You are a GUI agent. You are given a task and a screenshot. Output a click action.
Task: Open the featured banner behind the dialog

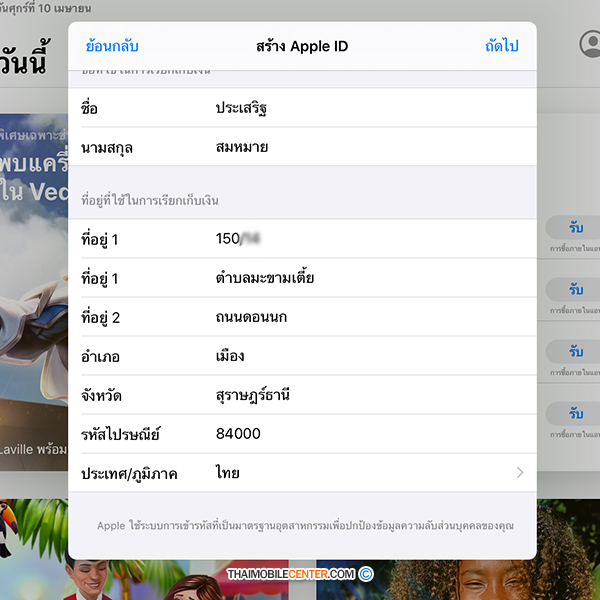tap(33, 300)
